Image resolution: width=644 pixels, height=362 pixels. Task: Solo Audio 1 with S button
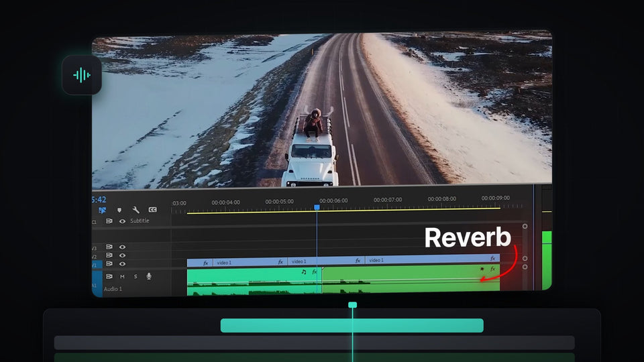point(136,277)
